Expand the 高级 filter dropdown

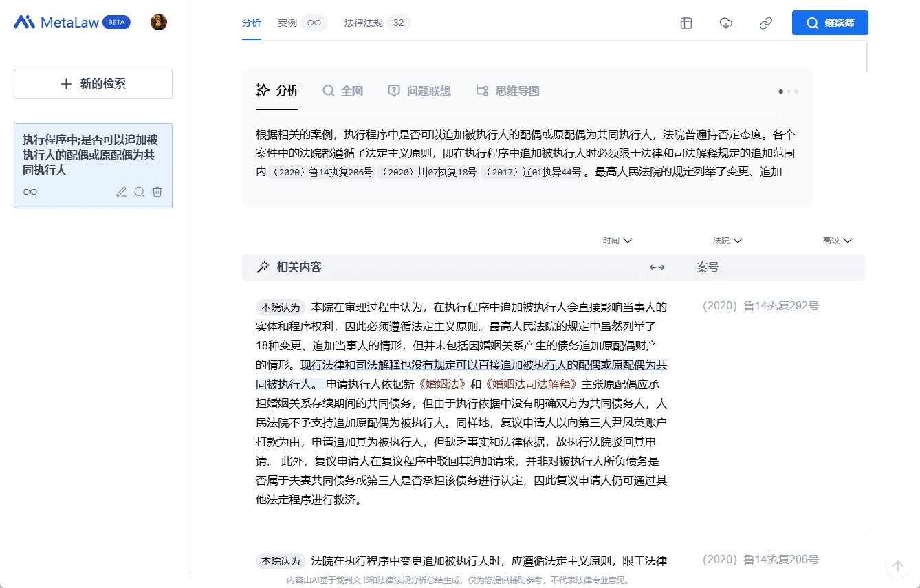coord(837,241)
